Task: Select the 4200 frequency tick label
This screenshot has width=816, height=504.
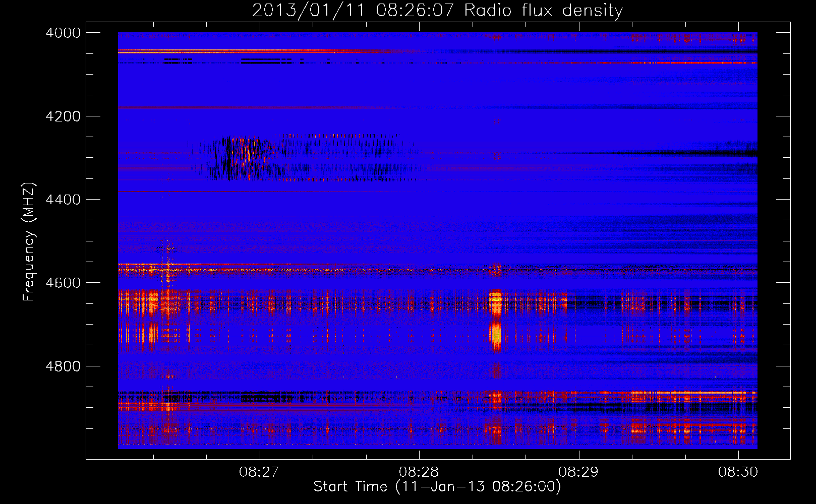Action: [x=63, y=116]
